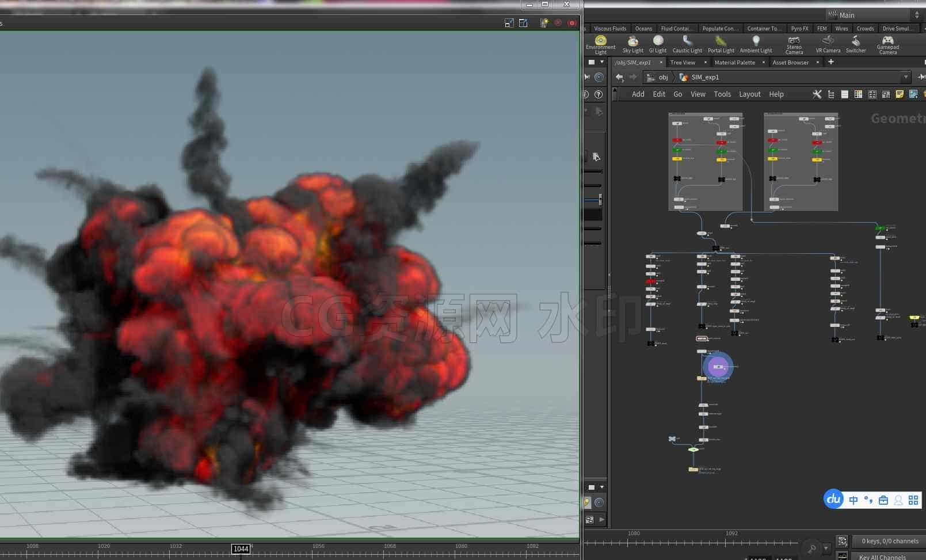Open the network editor wrench settings icon
926x560 pixels.
pyautogui.click(x=817, y=94)
